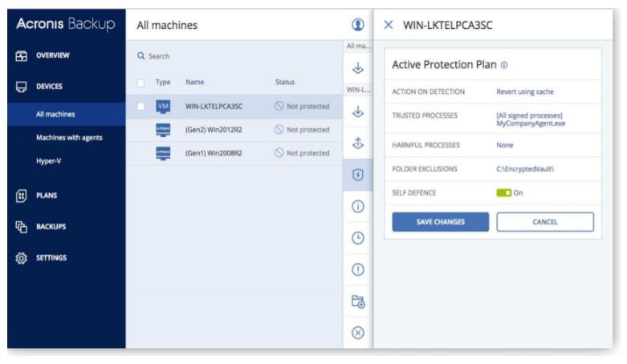Open the Plans menu item
The width and height of the screenshot is (627, 364).
coord(47,196)
